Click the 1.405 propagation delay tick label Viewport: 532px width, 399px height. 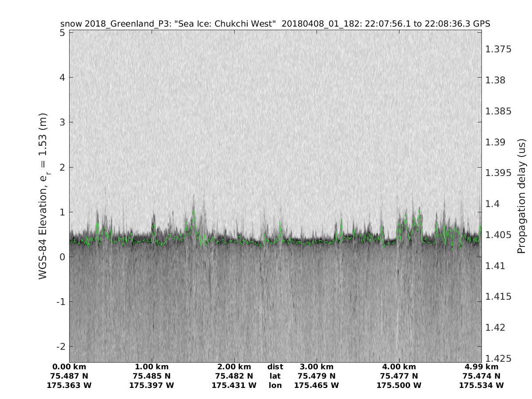click(498, 235)
